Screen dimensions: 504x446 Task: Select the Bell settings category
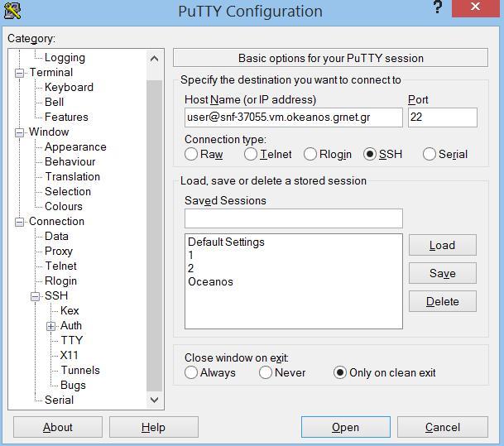point(54,102)
